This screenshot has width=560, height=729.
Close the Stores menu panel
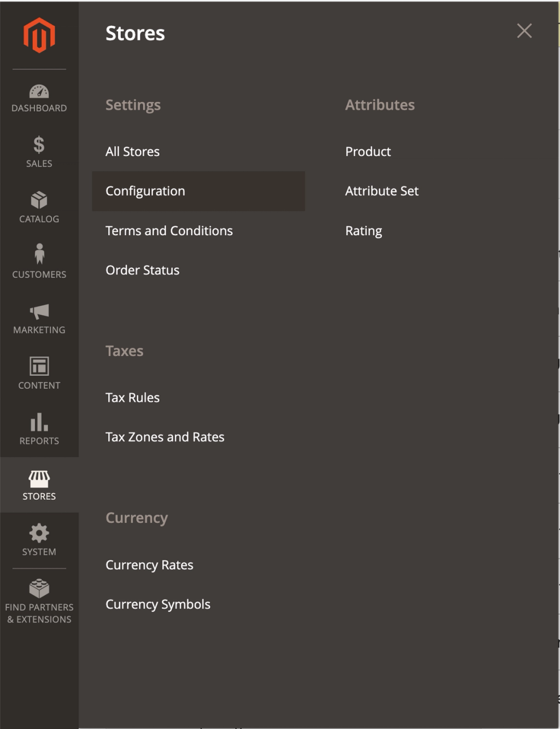pos(524,31)
